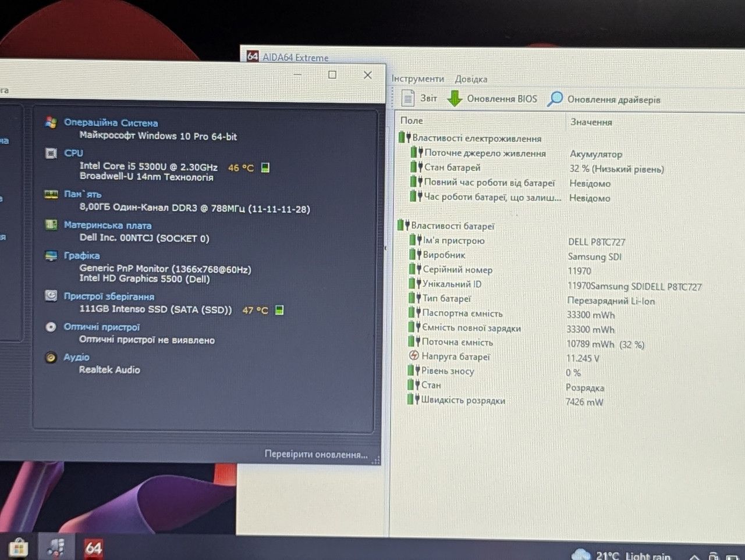Click the Dell Inc. 00NTCJ (SOCKET 0) text
745x560 pixels.
tap(144, 238)
